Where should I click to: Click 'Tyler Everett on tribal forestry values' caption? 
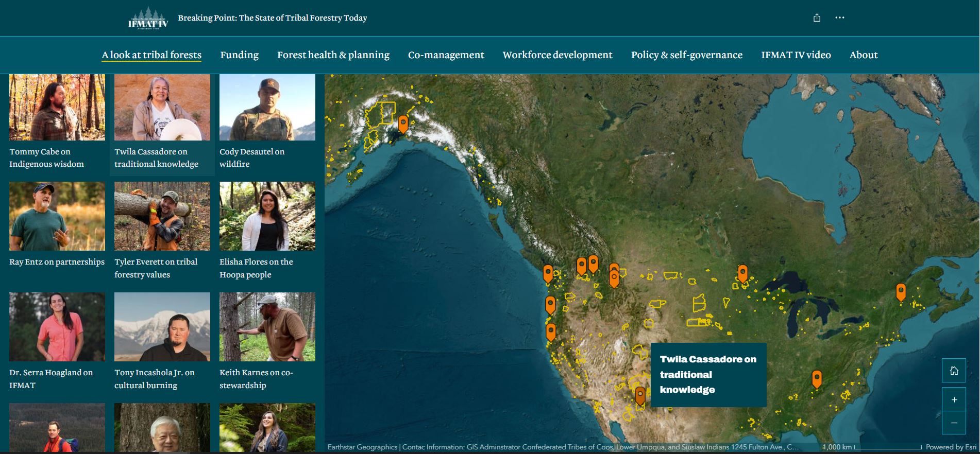(156, 268)
